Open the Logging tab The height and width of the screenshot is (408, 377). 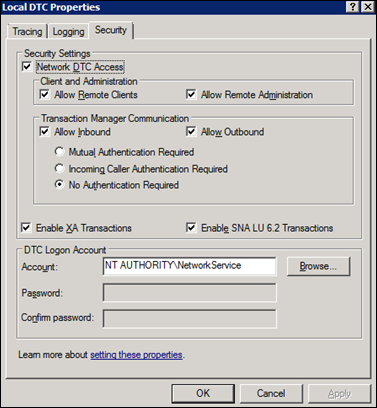click(68, 32)
